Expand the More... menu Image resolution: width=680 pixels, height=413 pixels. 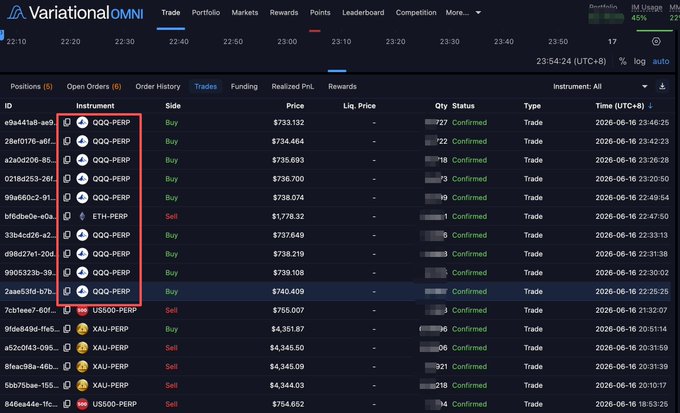tap(463, 13)
